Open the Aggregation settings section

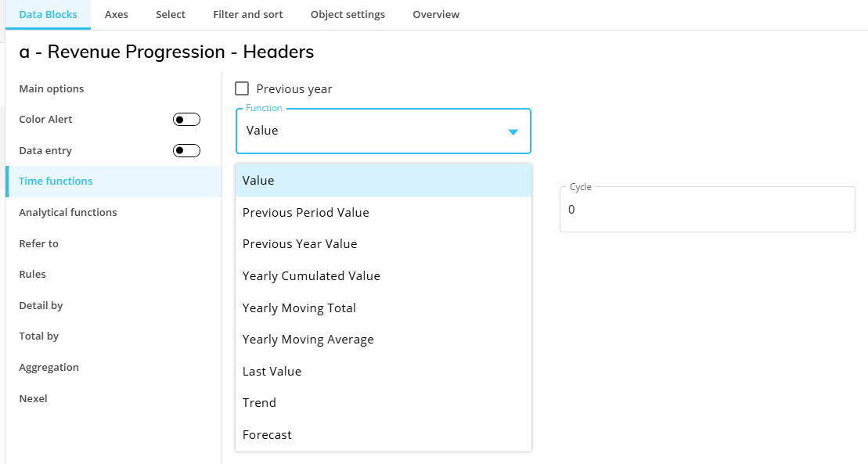(49, 367)
